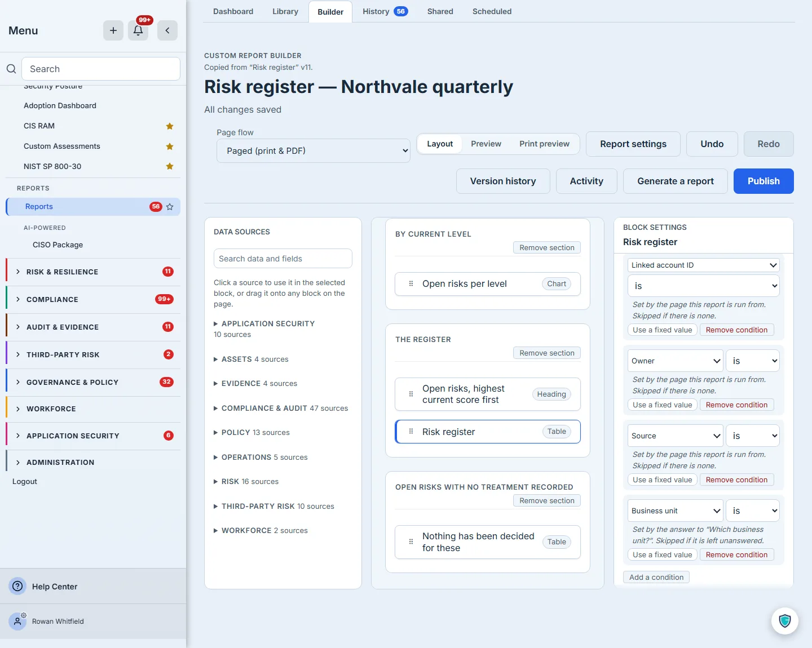Switch to Preview view mode

486,144
